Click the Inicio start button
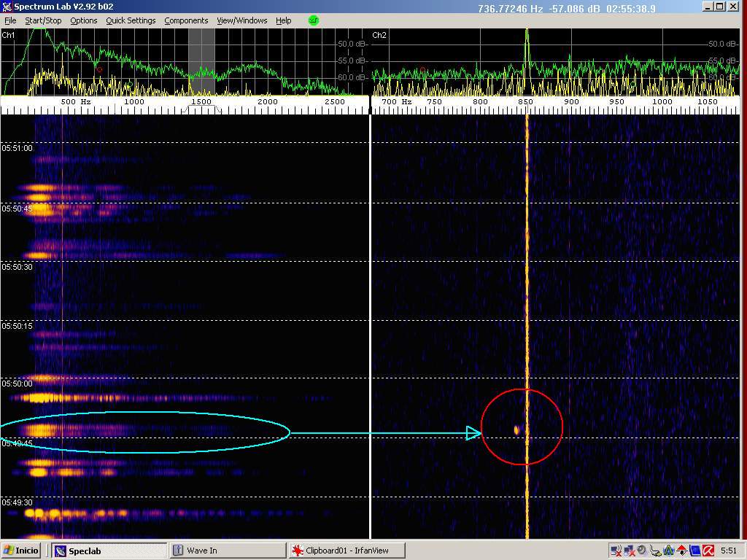This screenshot has width=747, height=560. tap(21, 551)
